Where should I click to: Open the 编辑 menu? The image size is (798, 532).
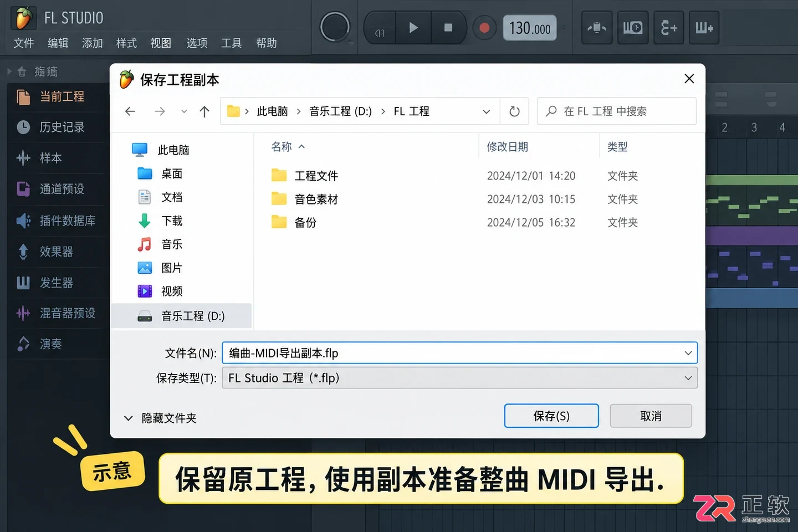tap(58, 43)
